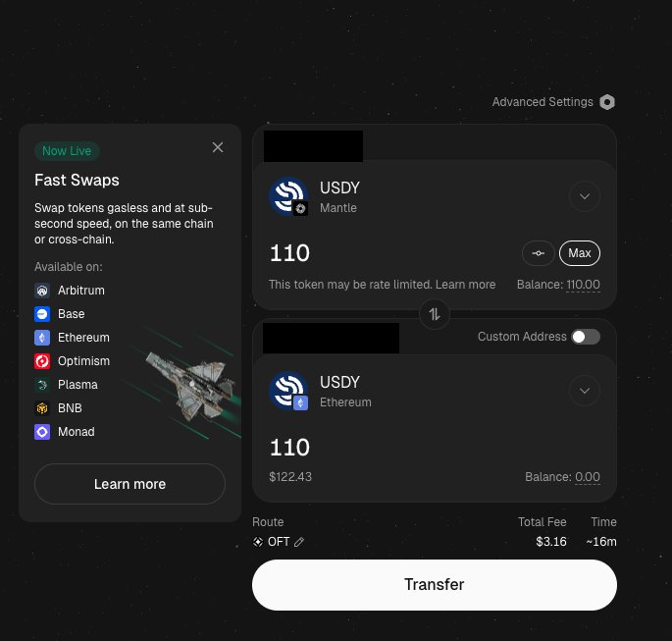This screenshot has height=641, width=672.
Task: Expand the USDY Ethereum destination token dropdown
Action: coord(584,391)
